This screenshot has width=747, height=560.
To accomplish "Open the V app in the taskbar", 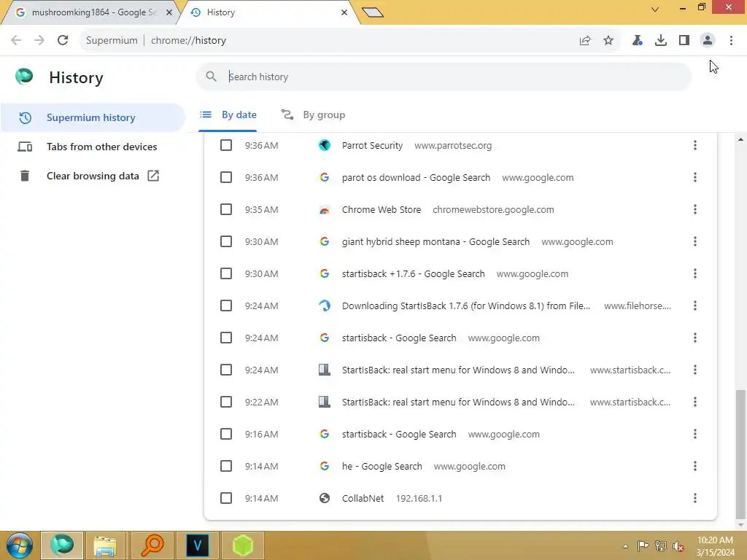I will click(197, 545).
